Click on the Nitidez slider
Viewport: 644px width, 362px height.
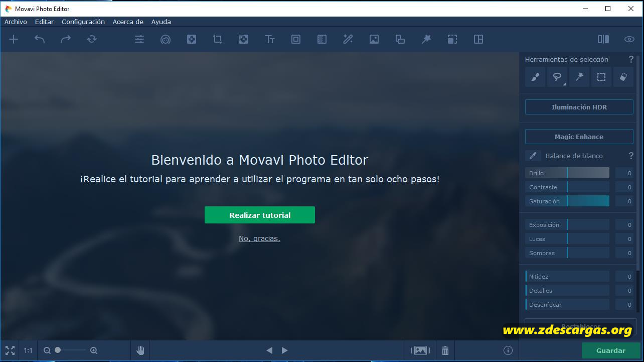pyautogui.click(x=567, y=277)
